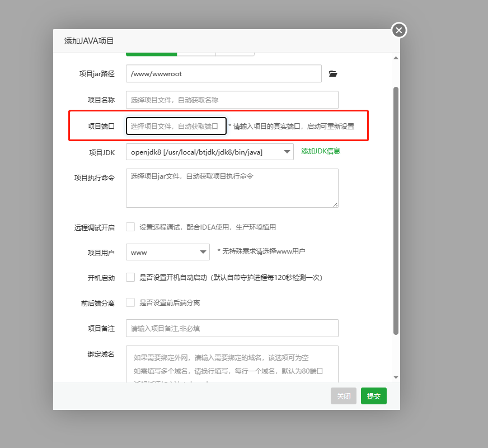Click the scrollbar up arrow
The height and width of the screenshot is (448, 488).
(396, 58)
